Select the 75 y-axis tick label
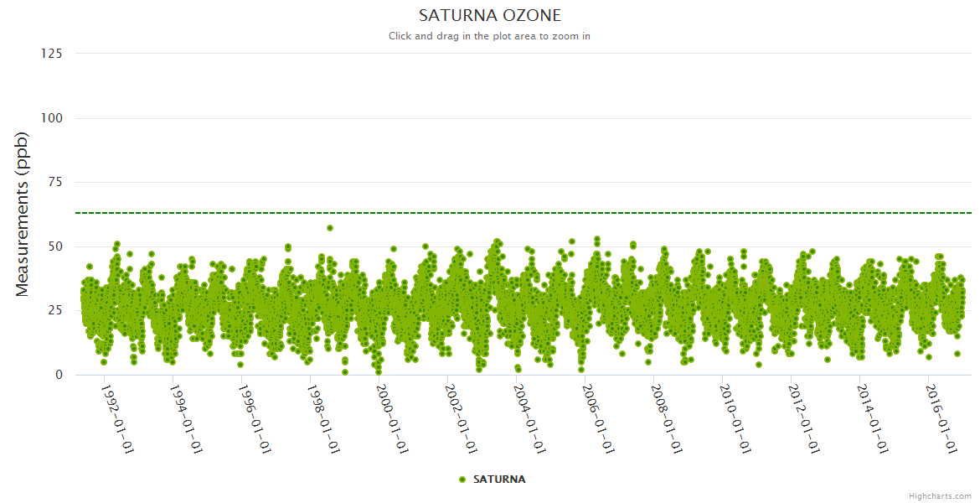This screenshot has height=503, width=980. [54, 183]
